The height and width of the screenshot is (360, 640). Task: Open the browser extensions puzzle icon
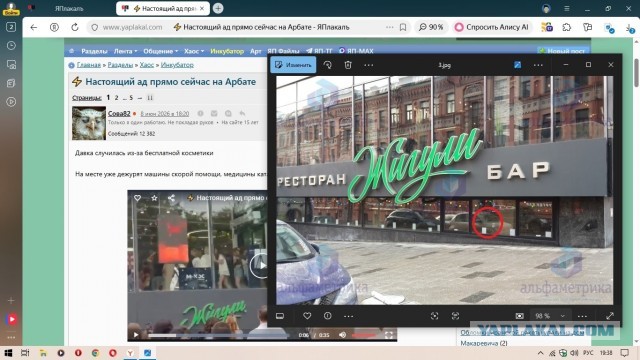[567, 27]
